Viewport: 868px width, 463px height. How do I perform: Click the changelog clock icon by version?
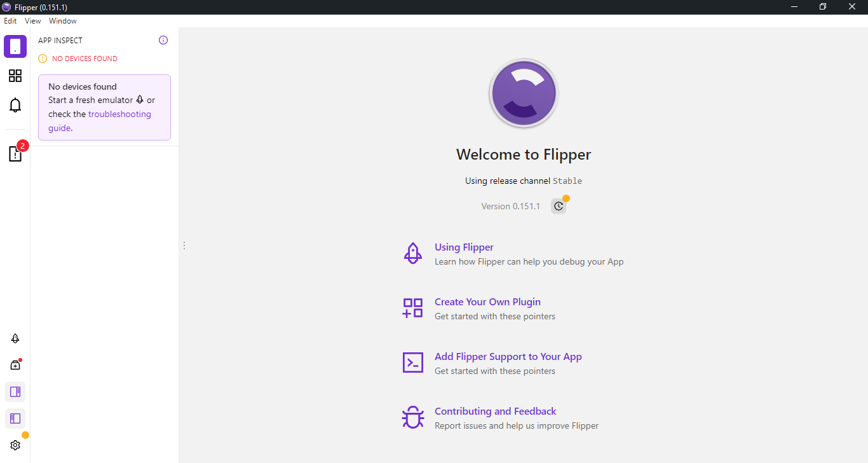pyautogui.click(x=559, y=206)
